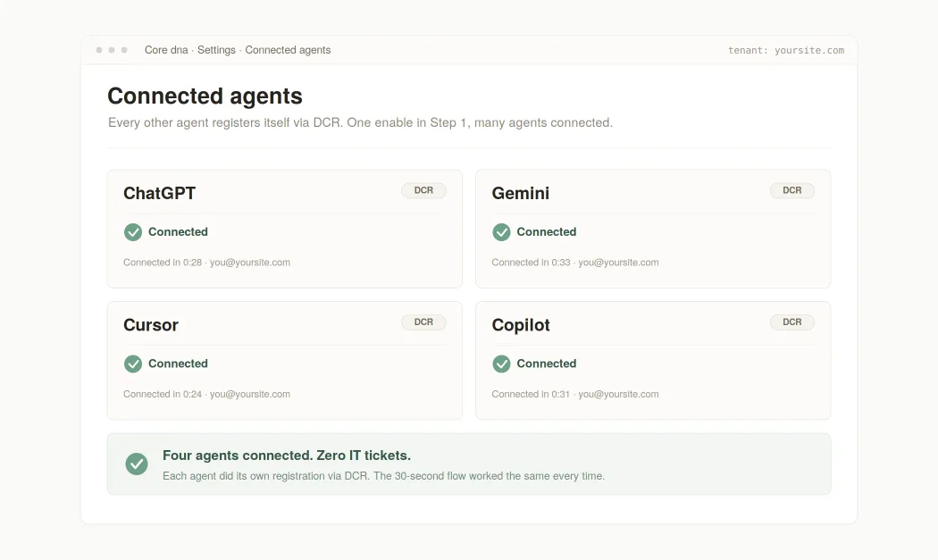Image resolution: width=938 pixels, height=560 pixels.
Task: Click the Connected status text under ChatGPT
Action: click(x=179, y=232)
